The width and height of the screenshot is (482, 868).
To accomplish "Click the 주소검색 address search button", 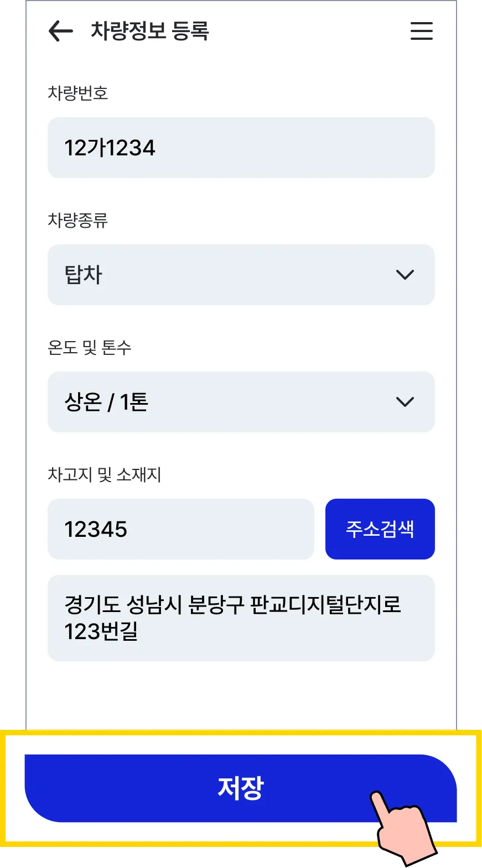I will pos(380,529).
